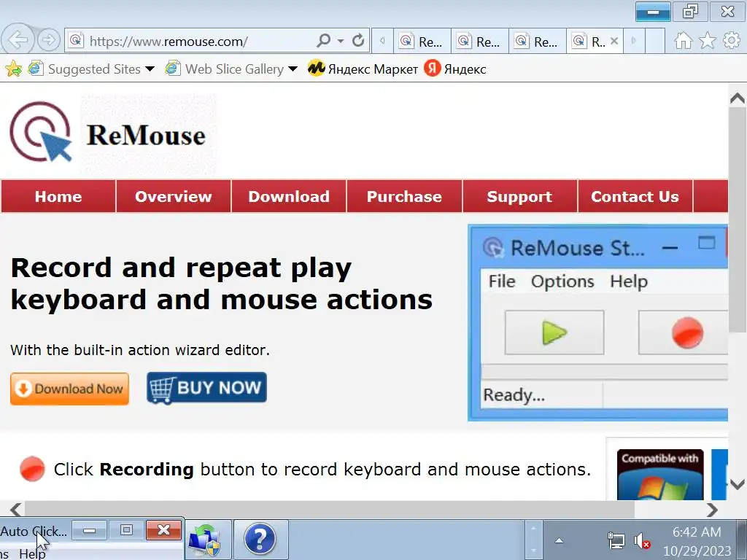This screenshot has width=747, height=560.
Task: Click the blue BUY NOW button
Action: pyautogui.click(x=206, y=388)
